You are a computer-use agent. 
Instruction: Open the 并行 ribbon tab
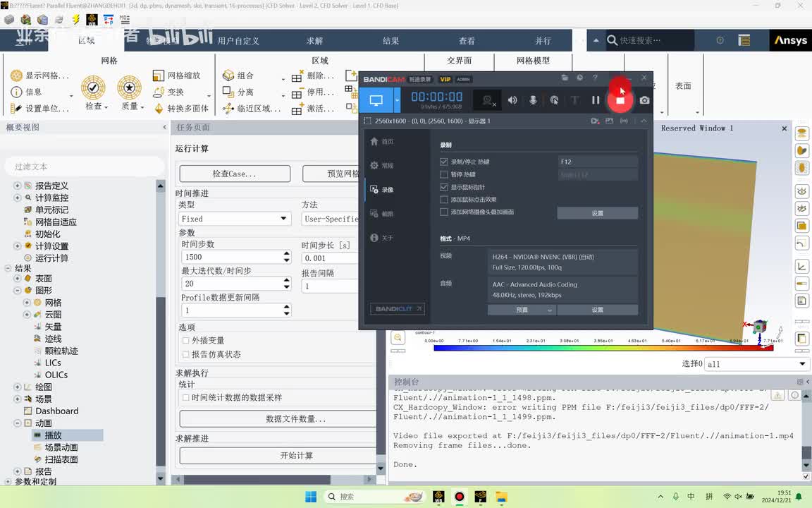(x=543, y=40)
